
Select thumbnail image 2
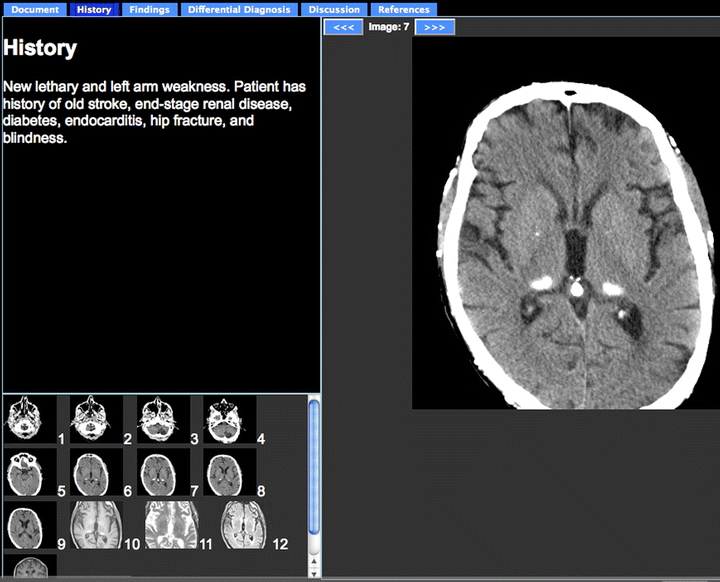pyautogui.click(x=95, y=420)
